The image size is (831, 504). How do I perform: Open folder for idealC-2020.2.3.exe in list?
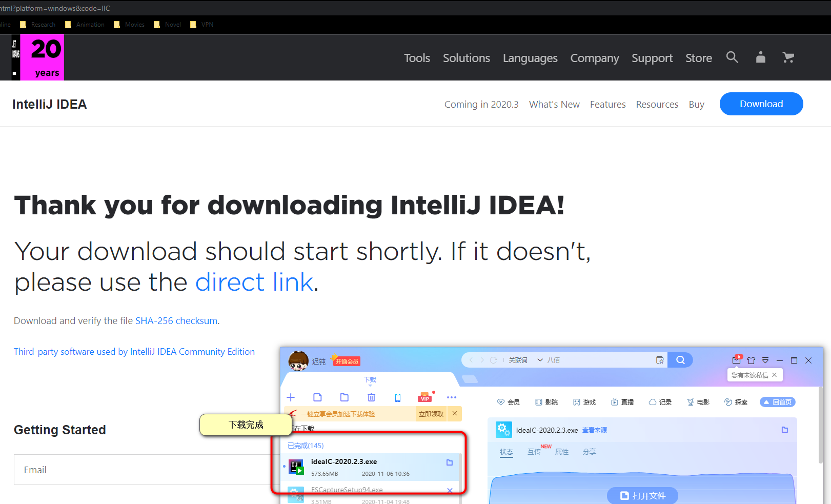click(450, 462)
